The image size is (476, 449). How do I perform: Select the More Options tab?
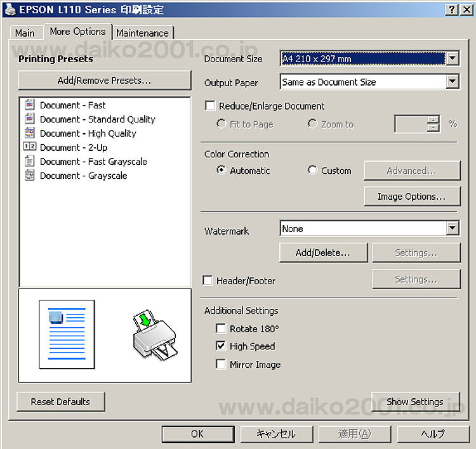[x=77, y=32]
